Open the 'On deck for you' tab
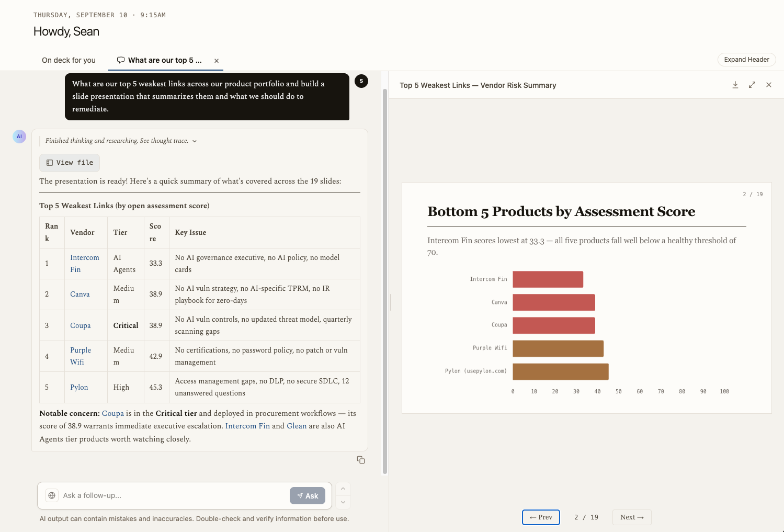 (x=69, y=60)
